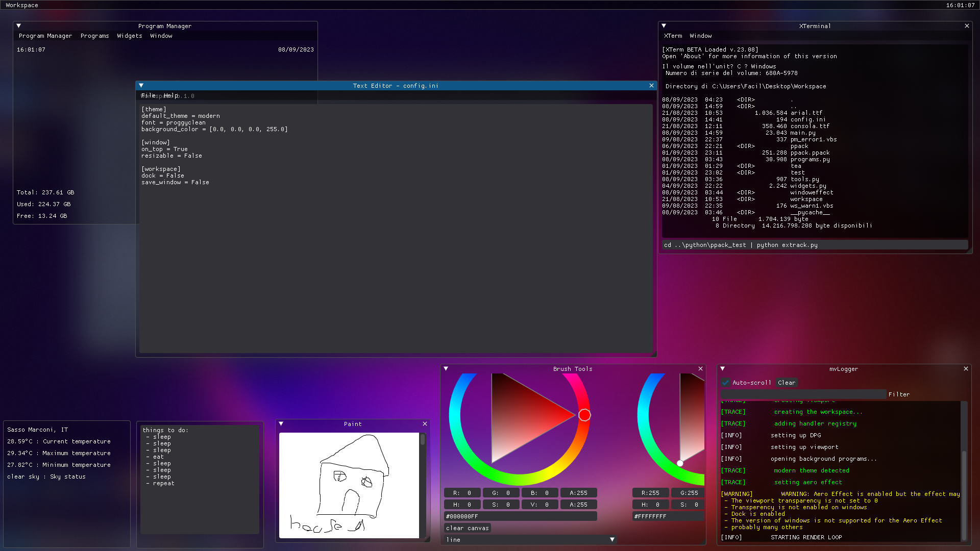The width and height of the screenshot is (980, 551).
Task: Collapse the mvLogger window
Action: pyautogui.click(x=722, y=368)
